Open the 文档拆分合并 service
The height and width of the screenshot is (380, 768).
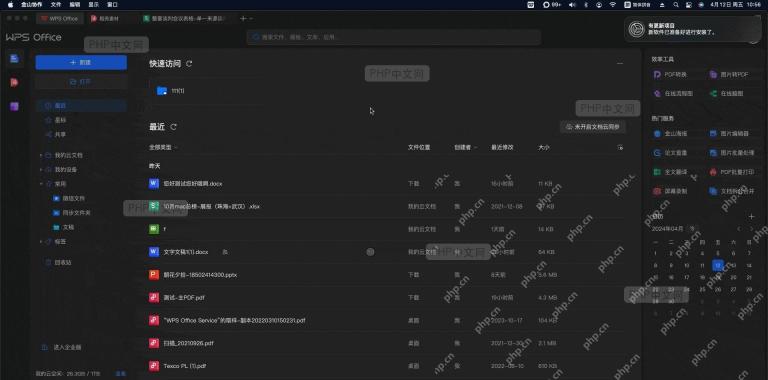[732, 191]
